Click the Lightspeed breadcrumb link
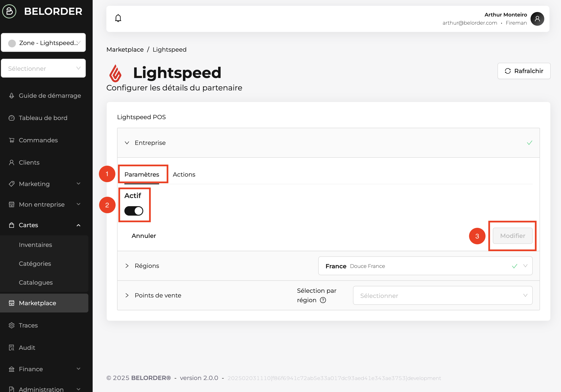Viewport: 561px width, 392px height. [x=170, y=50]
